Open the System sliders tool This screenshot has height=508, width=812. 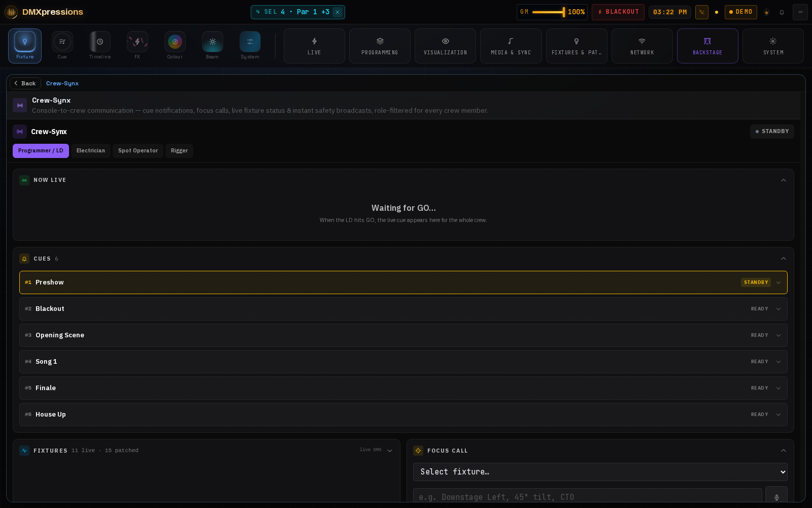click(250, 46)
